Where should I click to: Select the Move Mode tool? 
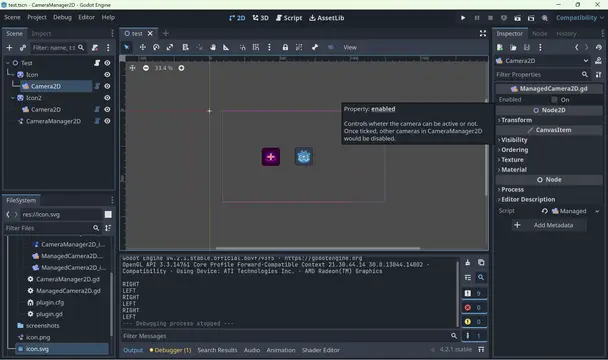pos(143,47)
